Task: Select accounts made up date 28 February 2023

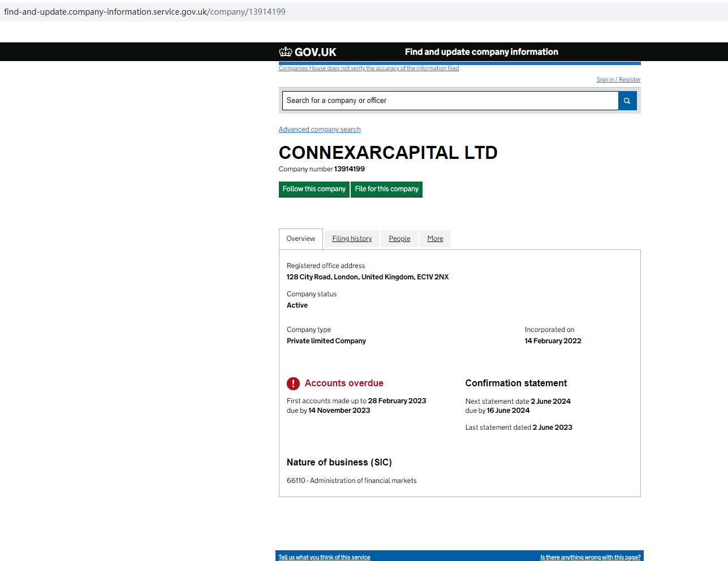Action: tap(397, 401)
